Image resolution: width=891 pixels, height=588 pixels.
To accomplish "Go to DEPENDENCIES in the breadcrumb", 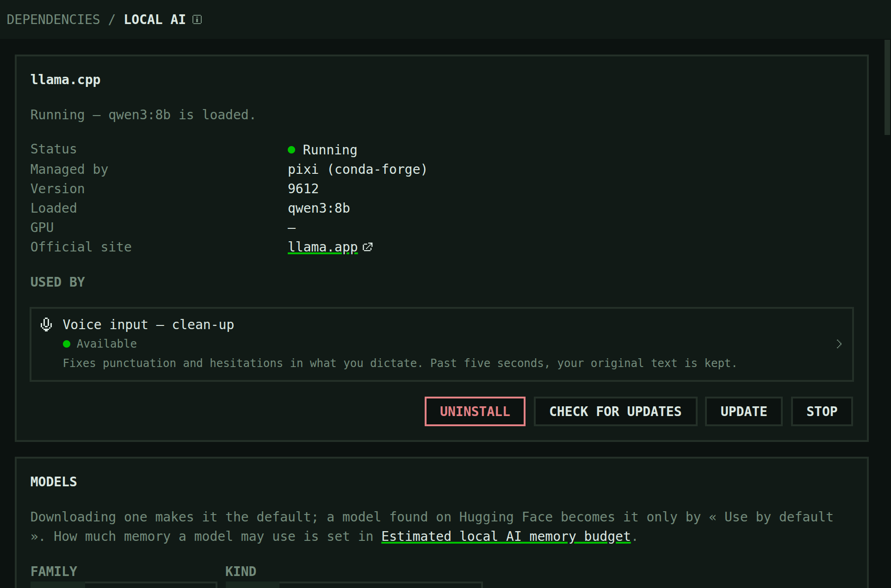I will click(x=53, y=19).
